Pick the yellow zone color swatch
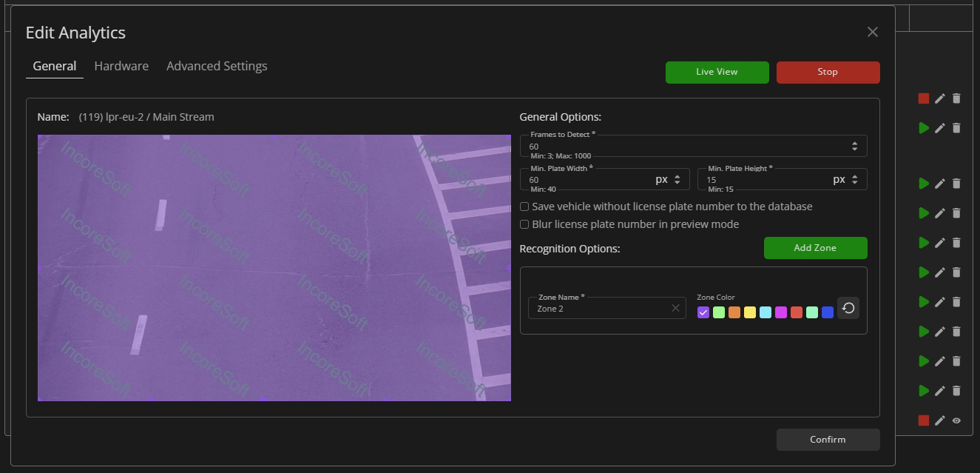The width and height of the screenshot is (980, 473). point(750,312)
